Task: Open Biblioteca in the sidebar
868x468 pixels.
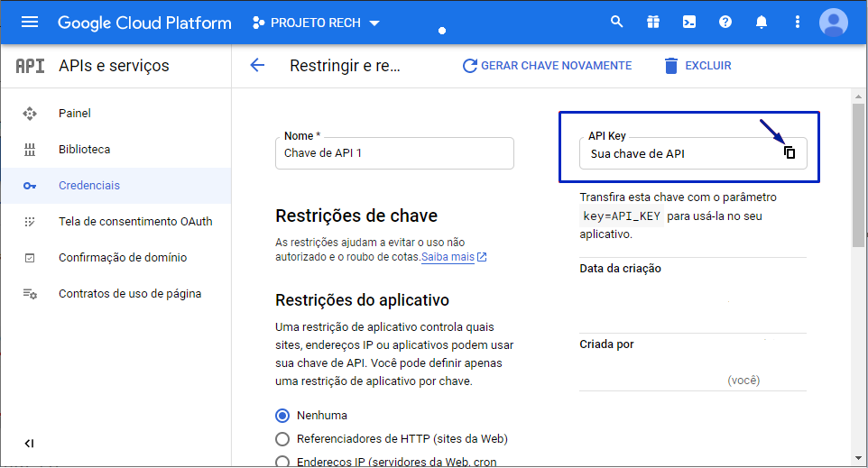Action: [116, 150]
